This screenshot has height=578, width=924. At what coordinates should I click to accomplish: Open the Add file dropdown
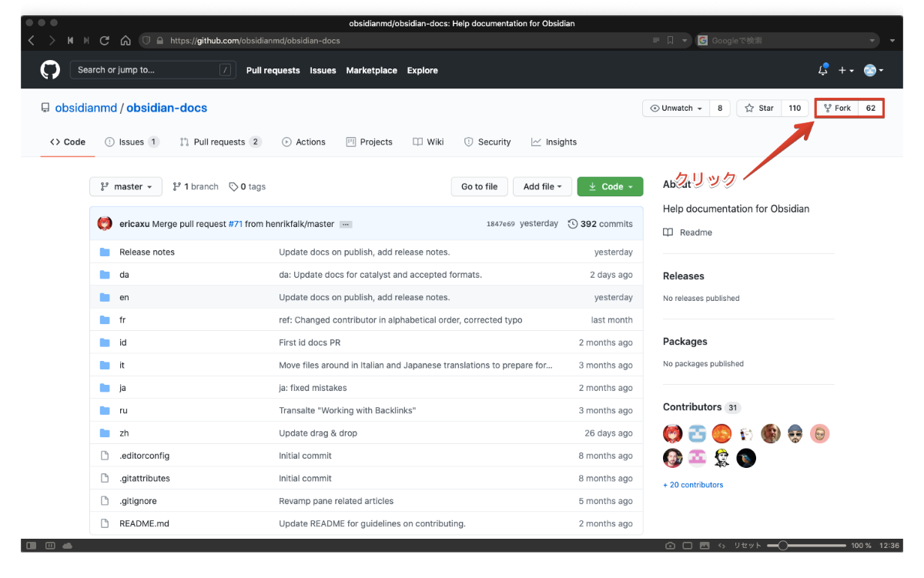click(542, 186)
